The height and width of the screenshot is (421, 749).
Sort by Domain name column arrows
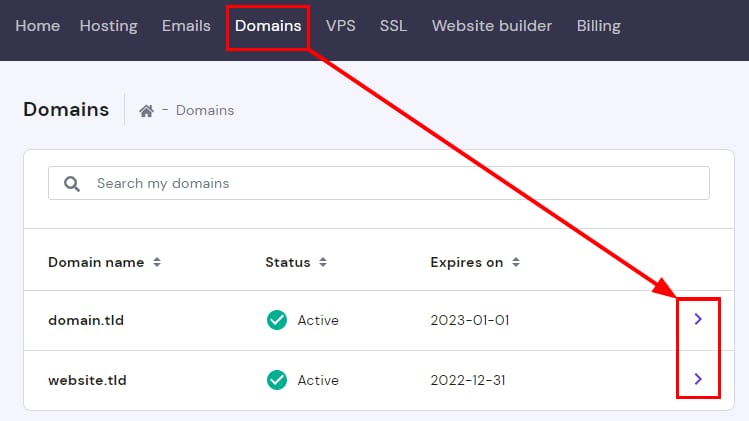coord(157,262)
